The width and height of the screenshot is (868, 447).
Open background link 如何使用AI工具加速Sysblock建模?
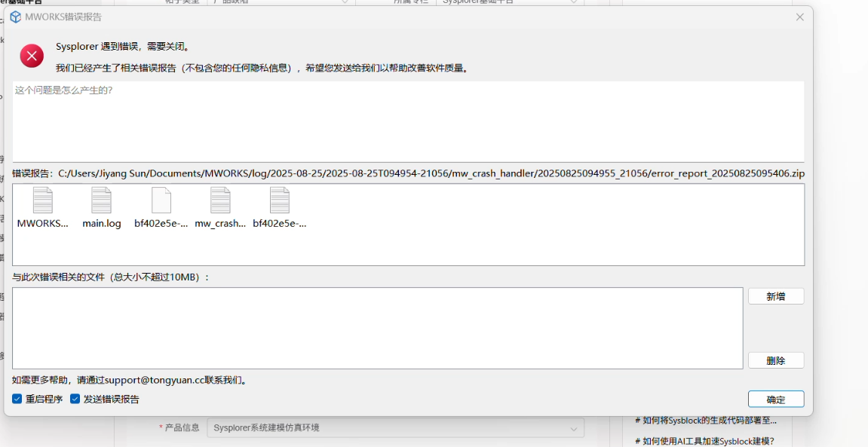[x=704, y=441]
